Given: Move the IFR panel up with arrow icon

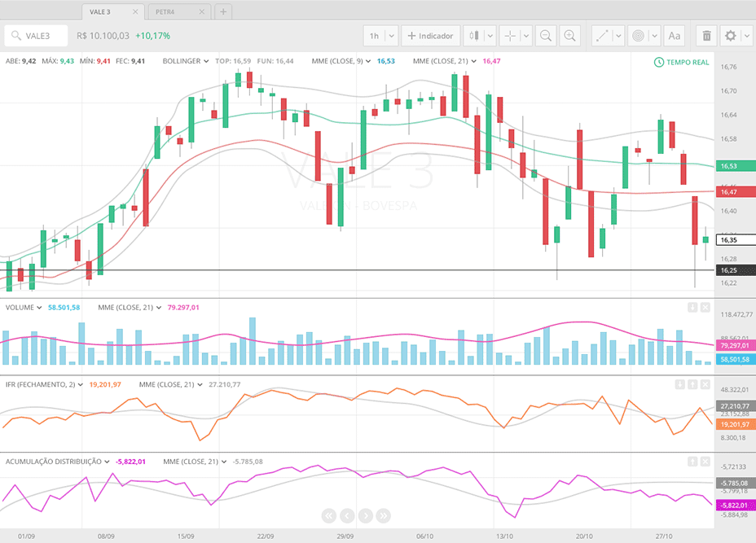Looking at the screenshot, I should (692, 384).
